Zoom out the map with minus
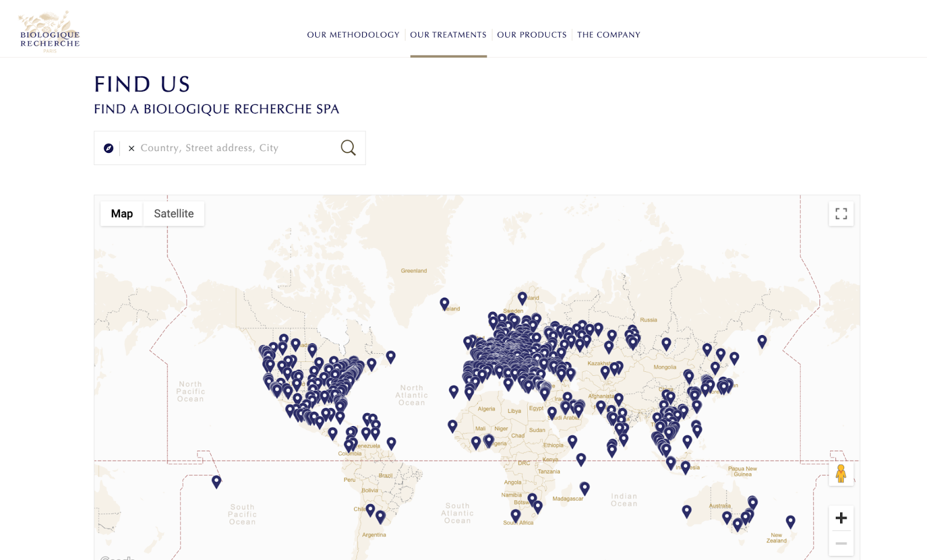The height and width of the screenshot is (560, 927). 841,543
